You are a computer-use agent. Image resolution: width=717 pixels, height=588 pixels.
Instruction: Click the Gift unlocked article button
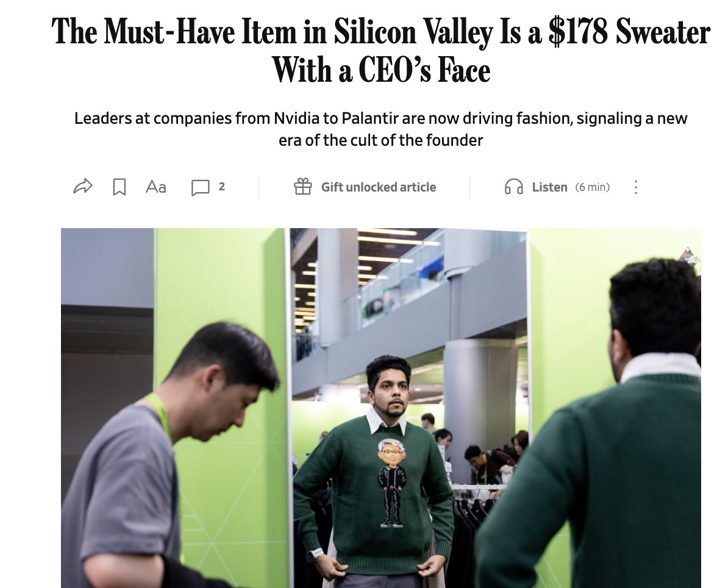(x=365, y=187)
